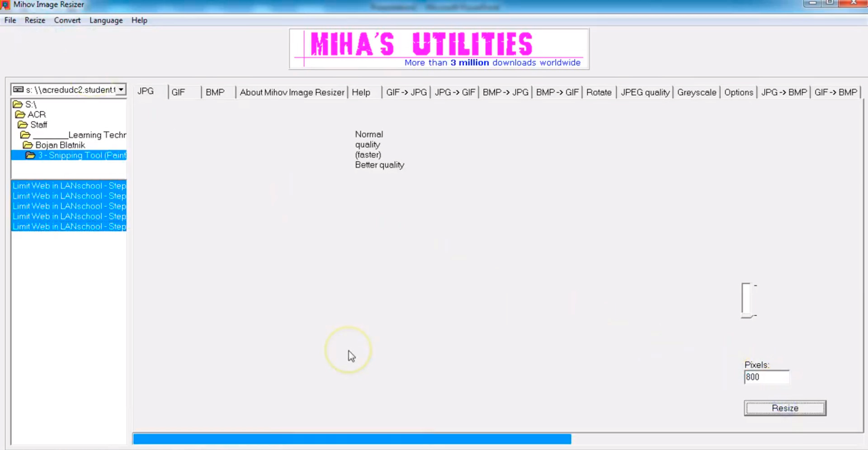Click the vertical quality slider
The width and height of the screenshot is (868, 450).
coord(746,300)
